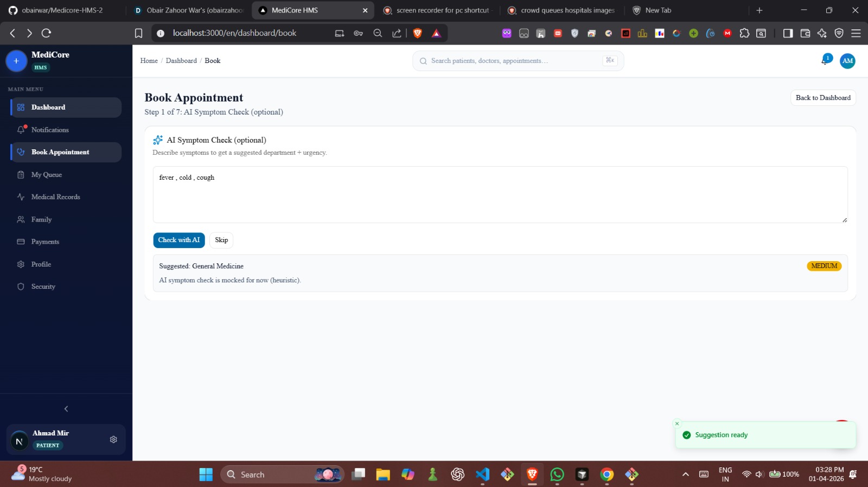The image size is (868, 487).
Task: Select Book Appointment sidebar item
Action: pyautogui.click(x=66, y=152)
